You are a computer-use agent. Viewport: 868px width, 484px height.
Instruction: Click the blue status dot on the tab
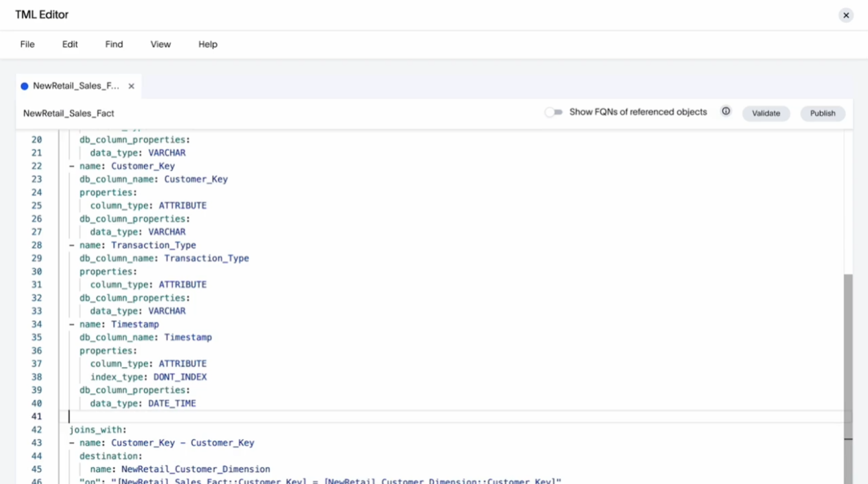click(x=25, y=86)
